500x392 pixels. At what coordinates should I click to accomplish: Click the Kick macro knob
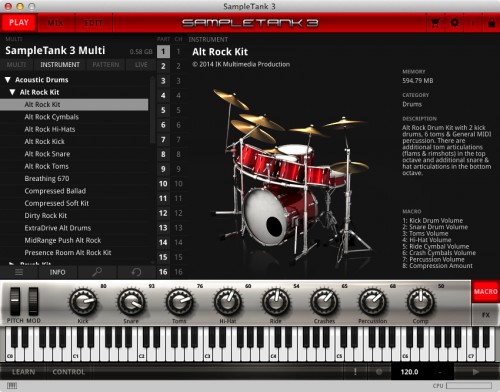point(83,302)
